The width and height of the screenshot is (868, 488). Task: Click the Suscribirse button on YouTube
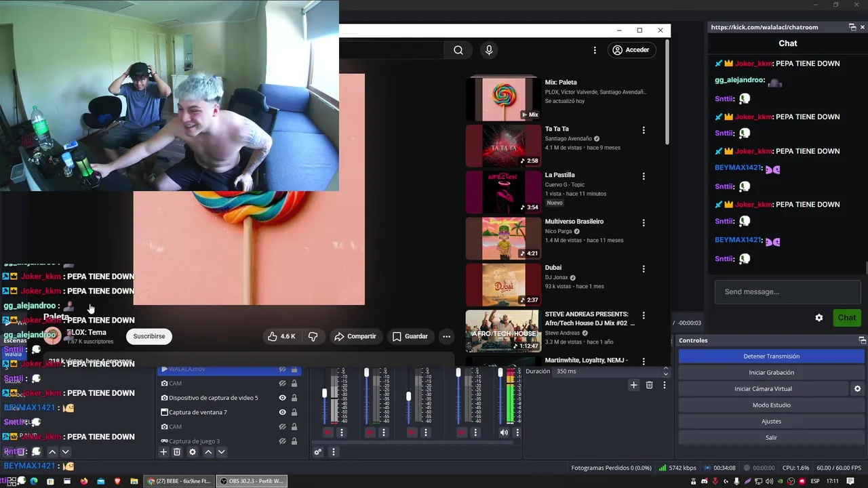pyautogui.click(x=149, y=336)
